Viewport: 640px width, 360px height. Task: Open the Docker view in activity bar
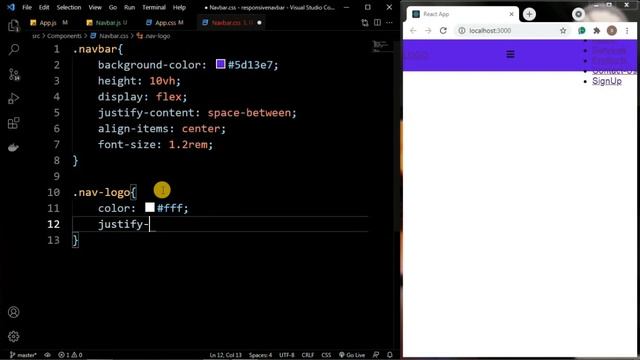pos(13,147)
